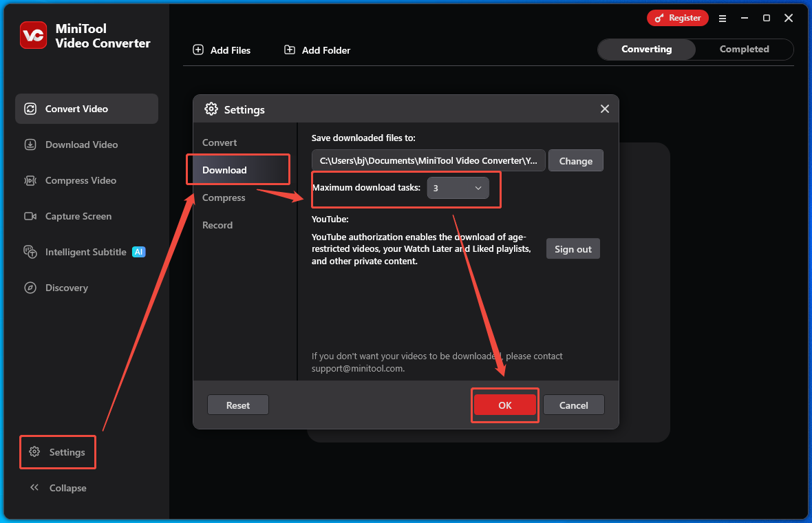Click the Download Video sidebar icon

point(30,145)
